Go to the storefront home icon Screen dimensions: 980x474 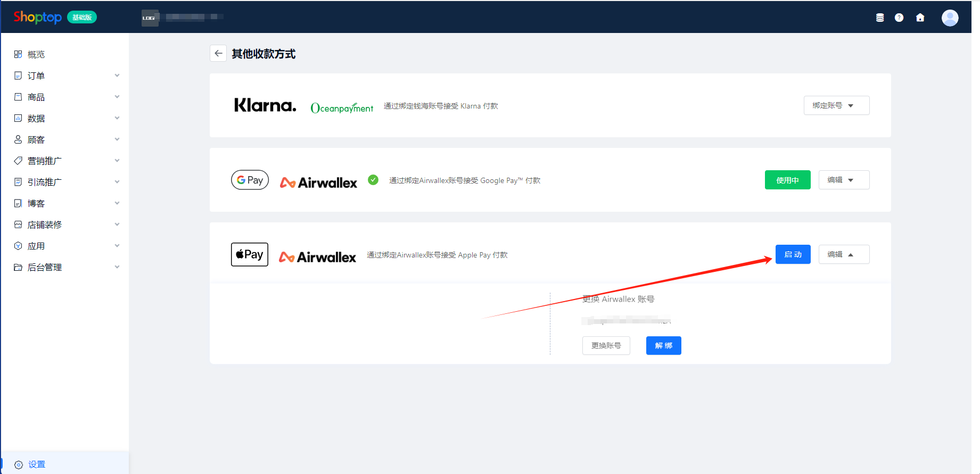point(920,18)
